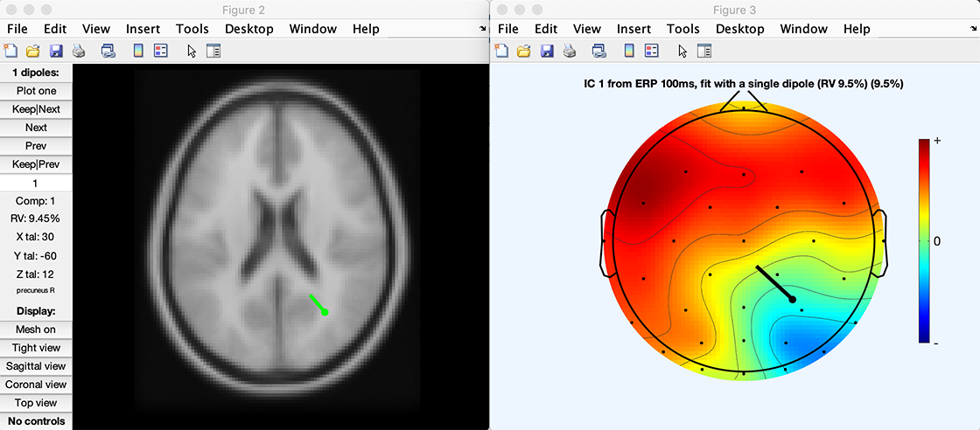Screen dimensions: 980x430
Task: Insert a colorbar using Figure 3's toolbar icon
Action: tap(629, 51)
